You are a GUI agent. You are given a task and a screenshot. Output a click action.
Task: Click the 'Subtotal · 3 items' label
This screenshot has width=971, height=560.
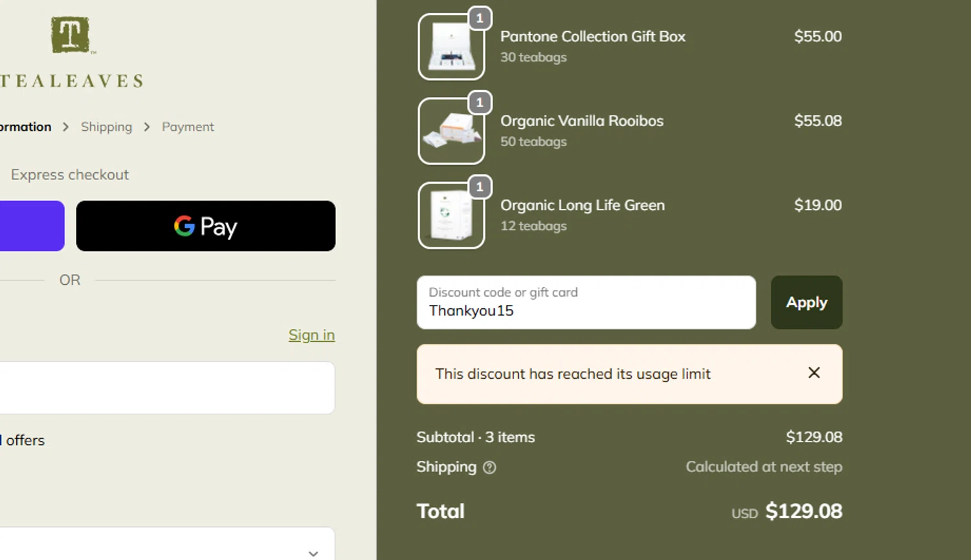point(476,437)
